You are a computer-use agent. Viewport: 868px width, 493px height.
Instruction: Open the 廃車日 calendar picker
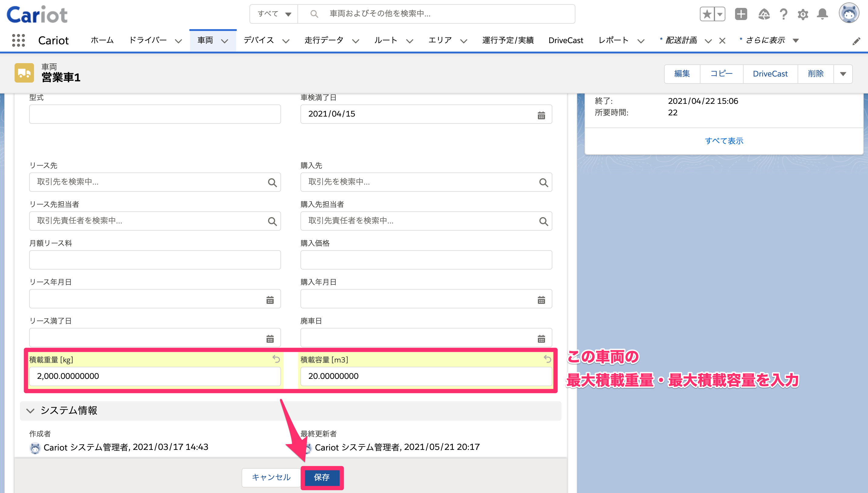click(x=541, y=338)
